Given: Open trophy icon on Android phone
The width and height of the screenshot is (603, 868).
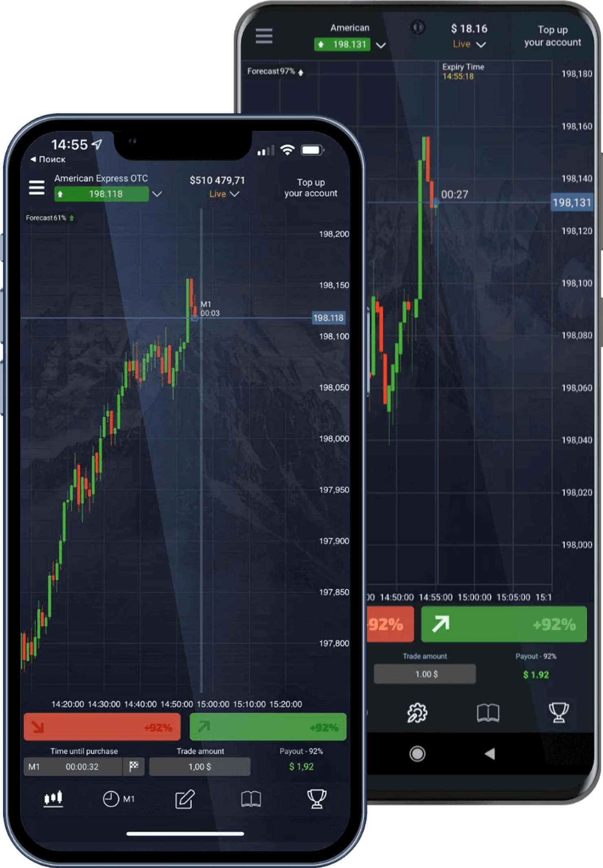Looking at the screenshot, I should tap(559, 713).
